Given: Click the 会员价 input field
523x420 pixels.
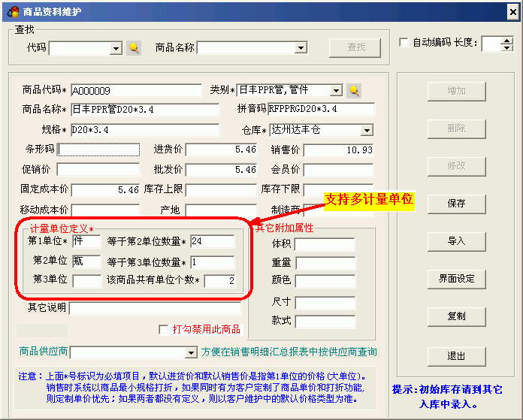Looking at the screenshot, I should point(338,170).
